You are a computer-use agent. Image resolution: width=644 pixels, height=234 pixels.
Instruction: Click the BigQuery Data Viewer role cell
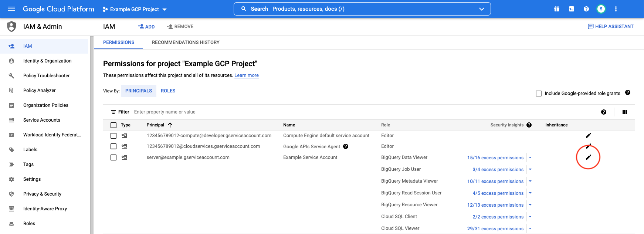pyautogui.click(x=404, y=157)
